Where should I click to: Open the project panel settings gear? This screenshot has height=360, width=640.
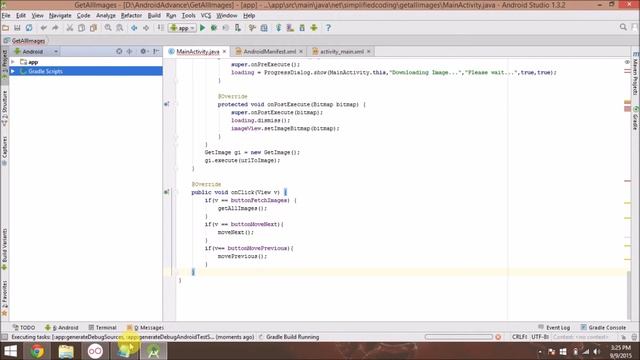click(143, 51)
